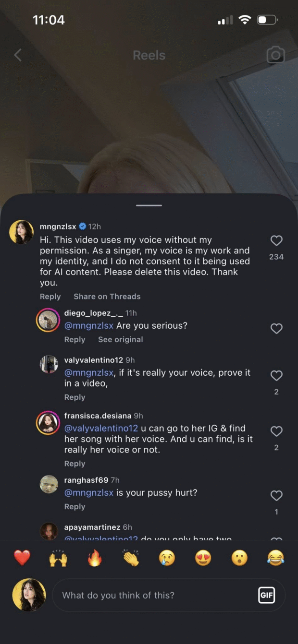Like diego_lopez_._'s reply with the heart
This screenshot has width=298, height=644.
[x=276, y=329]
